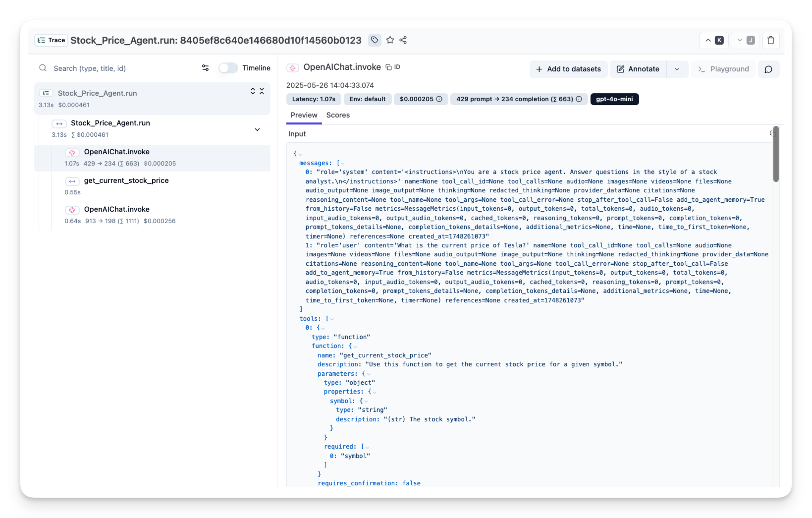Screen dimensions: 812x518
Task: Click the Env: default badge
Action: 368,99
